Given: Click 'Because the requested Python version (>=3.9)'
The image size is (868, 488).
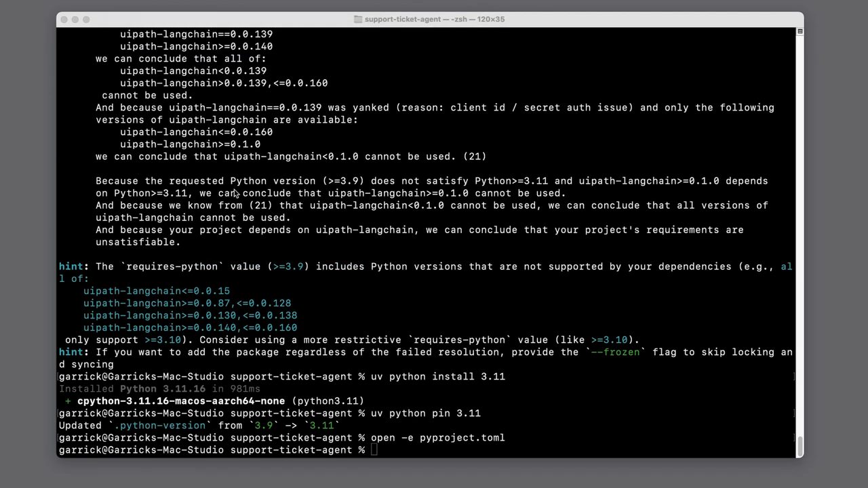Looking at the screenshot, I should click(x=230, y=181).
